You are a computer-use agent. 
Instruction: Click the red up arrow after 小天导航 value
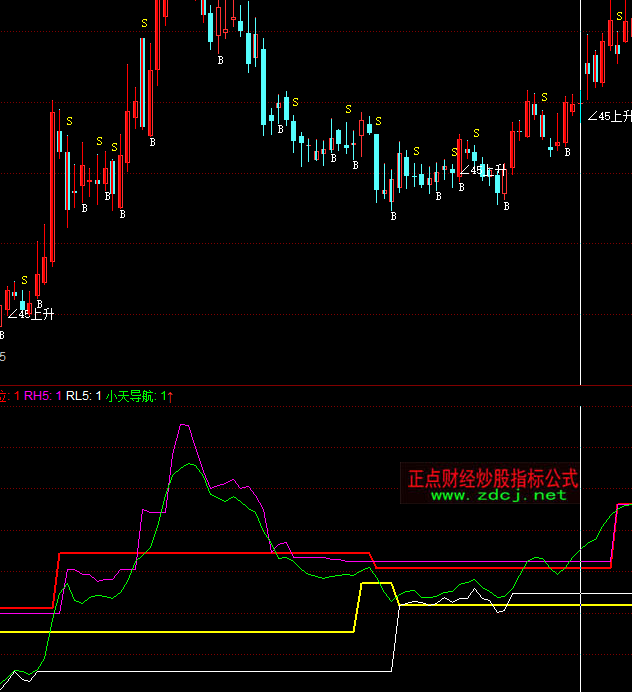coord(170,396)
